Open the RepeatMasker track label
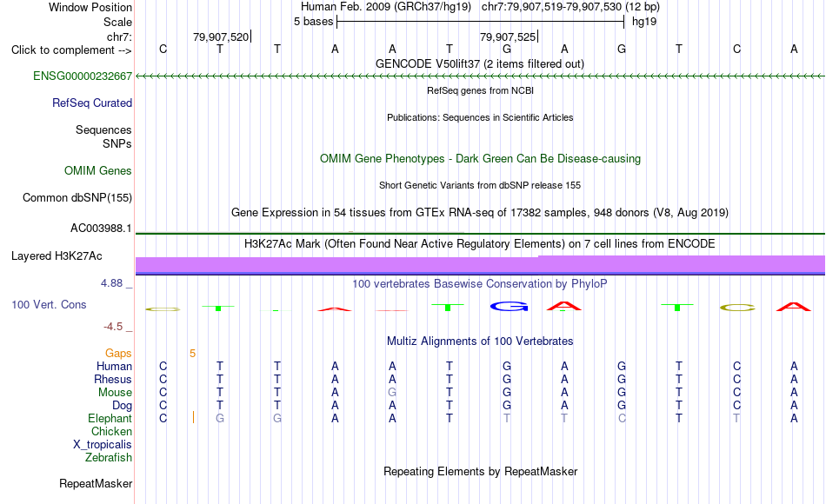826x504 pixels. [x=96, y=483]
